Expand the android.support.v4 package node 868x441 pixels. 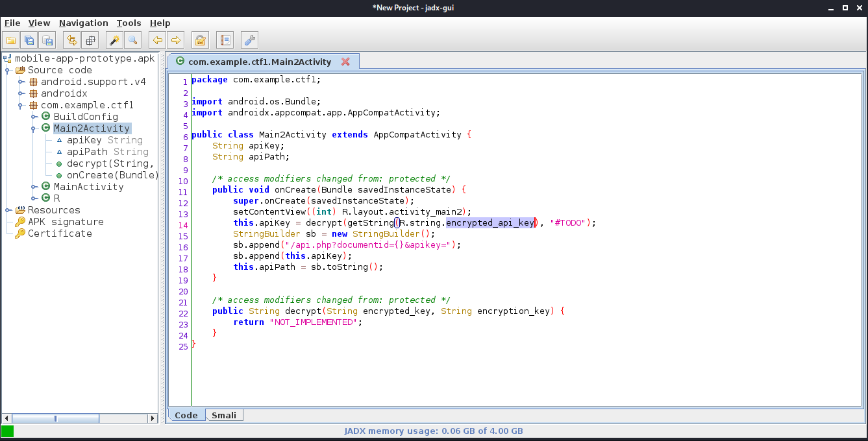21,82
